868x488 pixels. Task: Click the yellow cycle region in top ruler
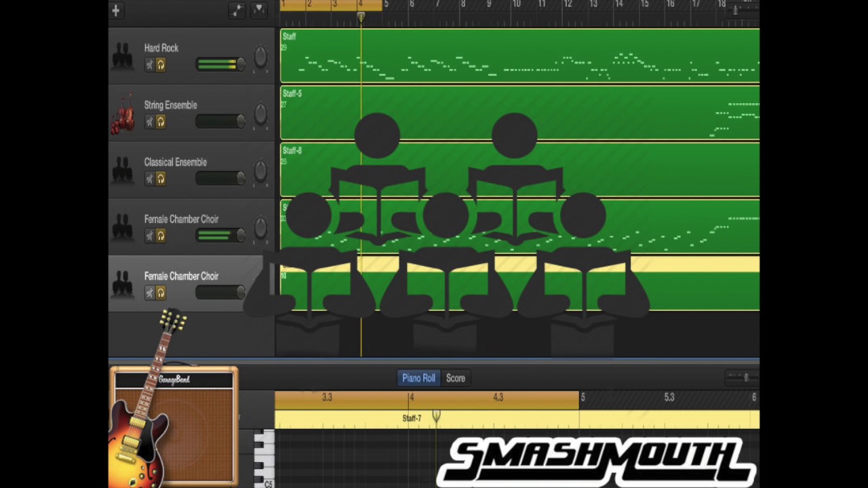pos(332,5)
